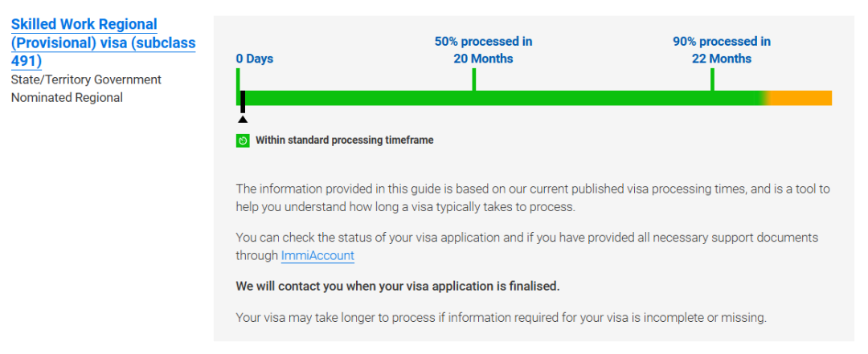
Task: Click the Within standard processing timeframe text
Action: 344,140
